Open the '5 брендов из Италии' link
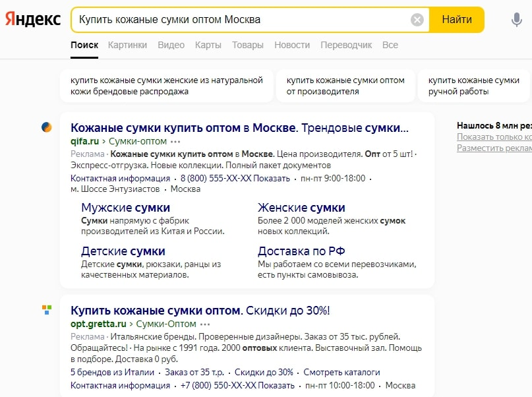The image size is (532, 397). pyautogui.click(x=112, y=372)
